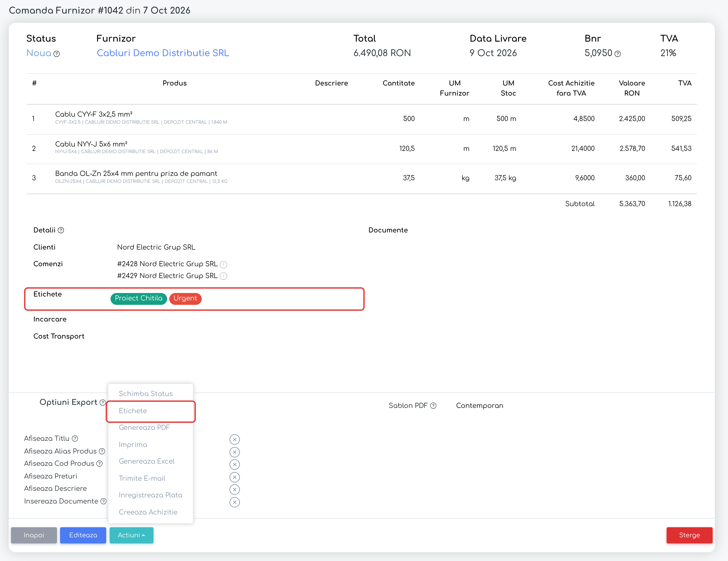Toggle the Afiseaza Alias Produs option
Screen dimensions: 728x561
[235, 452]
